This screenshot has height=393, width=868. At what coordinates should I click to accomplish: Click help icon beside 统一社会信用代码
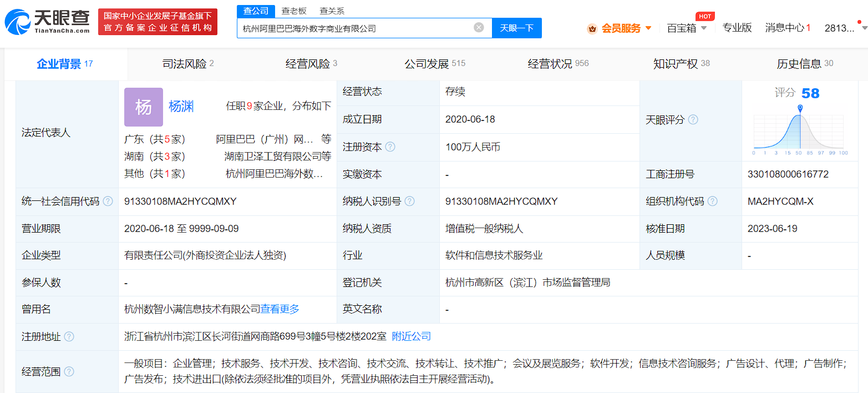tap(108, 201)
